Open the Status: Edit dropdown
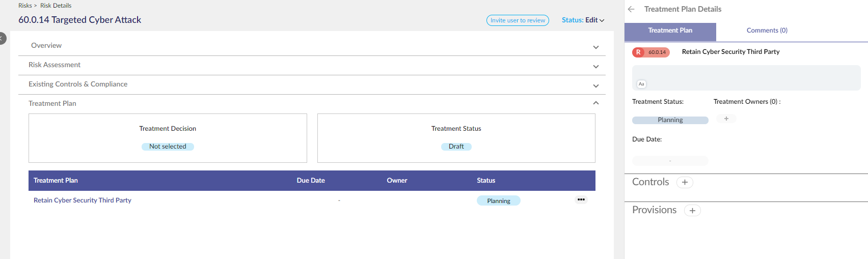Screen dimensions: 868x259 [583, 20]
